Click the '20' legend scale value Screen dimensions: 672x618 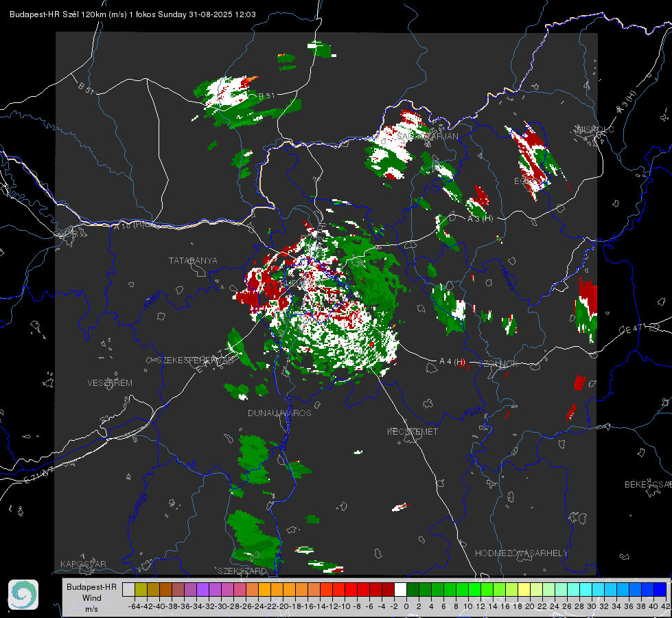(530, 606)
